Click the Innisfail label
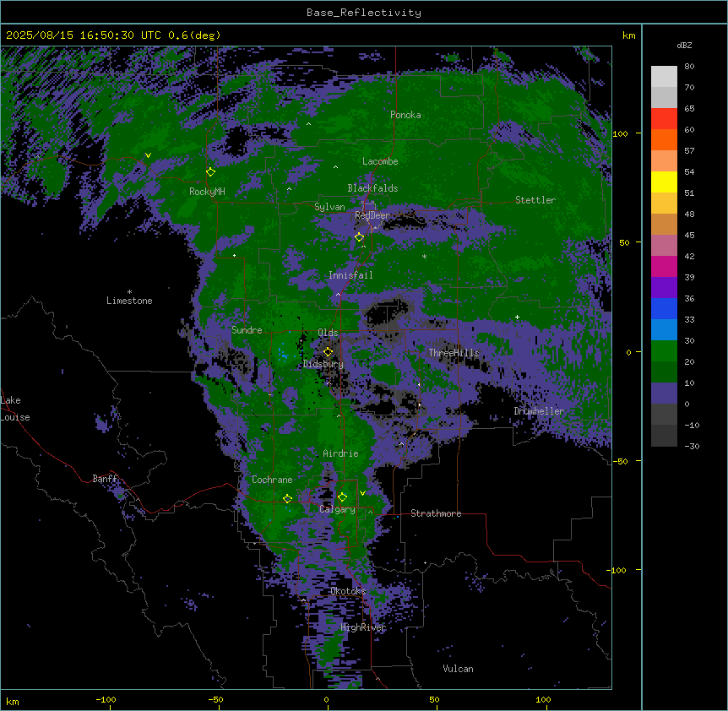 (x=350, y=275)
